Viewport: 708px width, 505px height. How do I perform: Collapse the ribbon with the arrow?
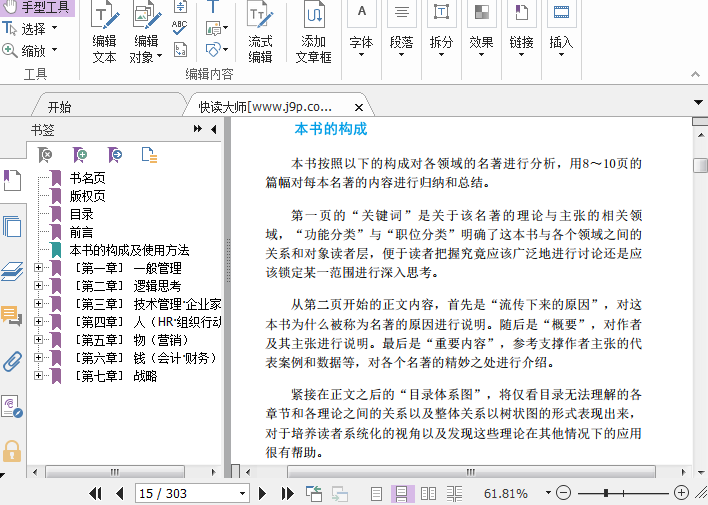pos(695,74)
